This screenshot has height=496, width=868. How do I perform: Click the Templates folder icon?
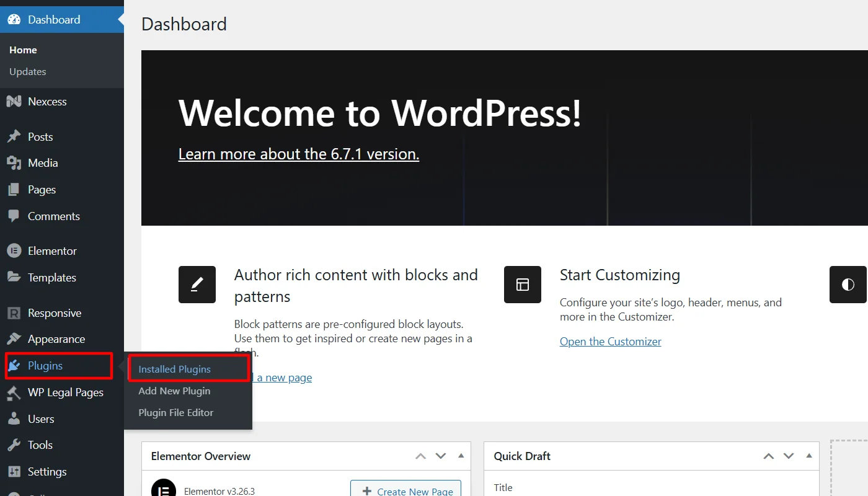tap(14, 277)
